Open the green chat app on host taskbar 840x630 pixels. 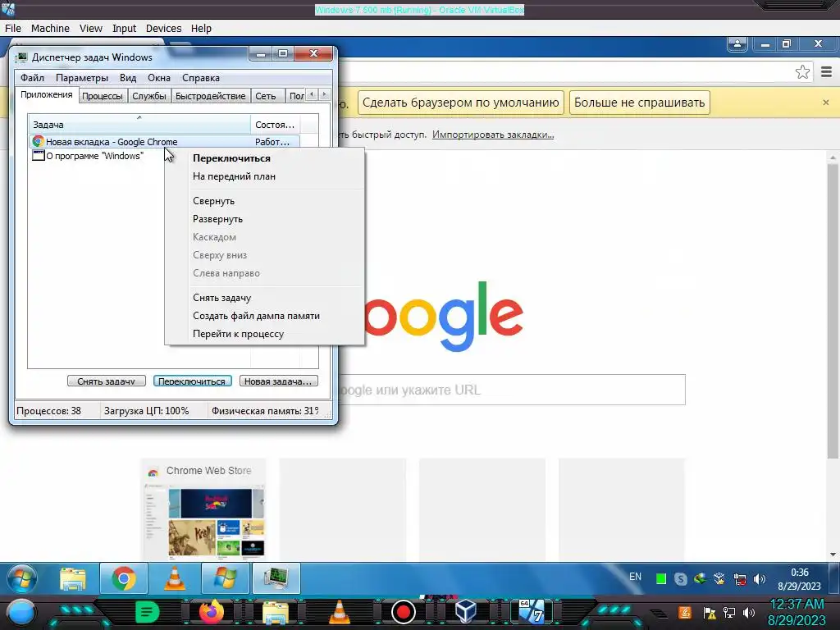[147, 612]
